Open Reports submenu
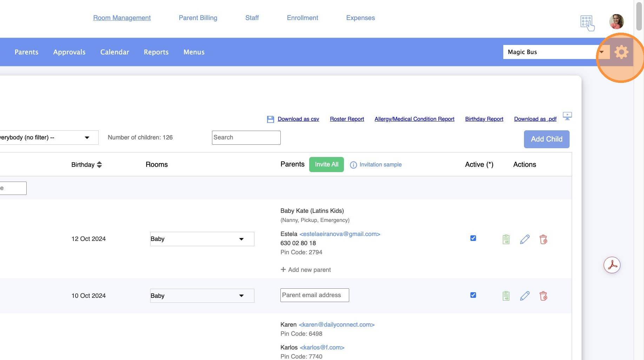 point(156,52)
